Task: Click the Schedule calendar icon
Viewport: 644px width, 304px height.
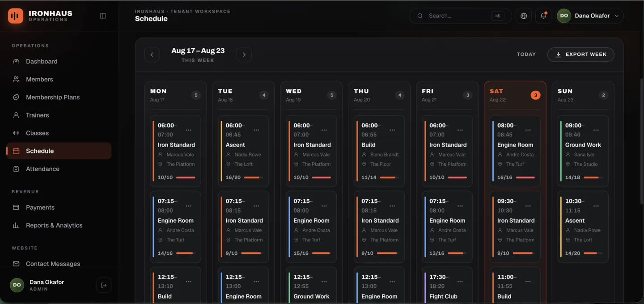Action: click(x=16, y=151)
